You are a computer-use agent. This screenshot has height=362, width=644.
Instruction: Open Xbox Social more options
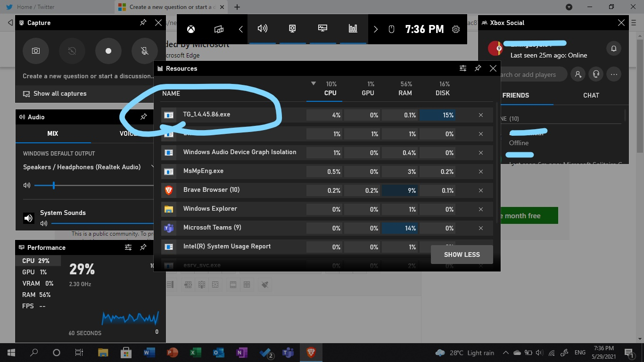tap(614, 74)
